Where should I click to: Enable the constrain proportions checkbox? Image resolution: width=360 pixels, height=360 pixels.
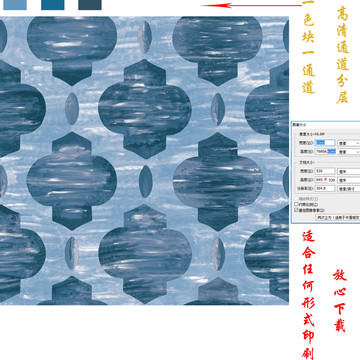(296, 204)
